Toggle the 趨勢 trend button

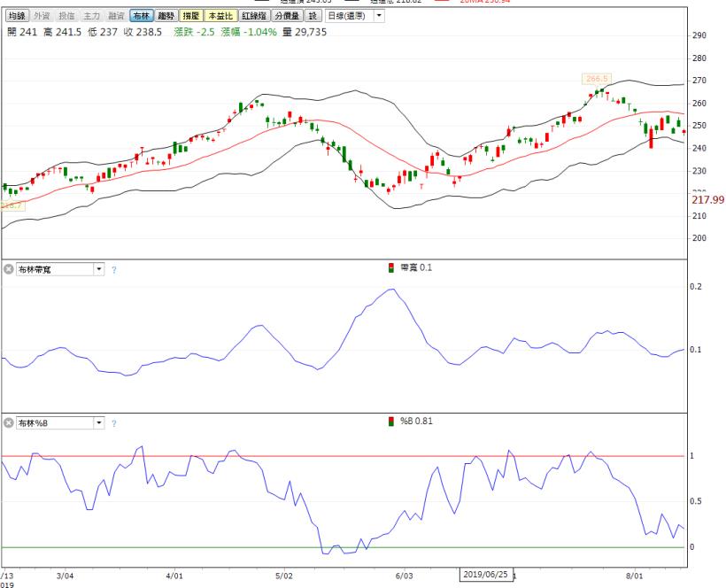[x=166, y=16]
